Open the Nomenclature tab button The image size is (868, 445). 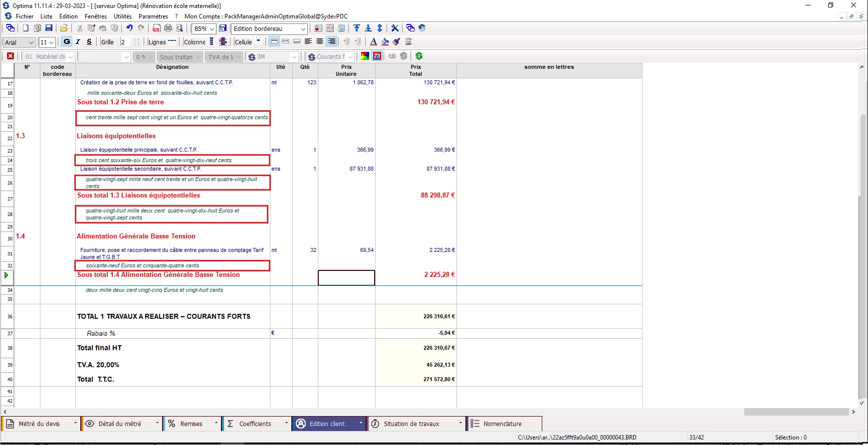pyautogui.click(x=504, y=424)
